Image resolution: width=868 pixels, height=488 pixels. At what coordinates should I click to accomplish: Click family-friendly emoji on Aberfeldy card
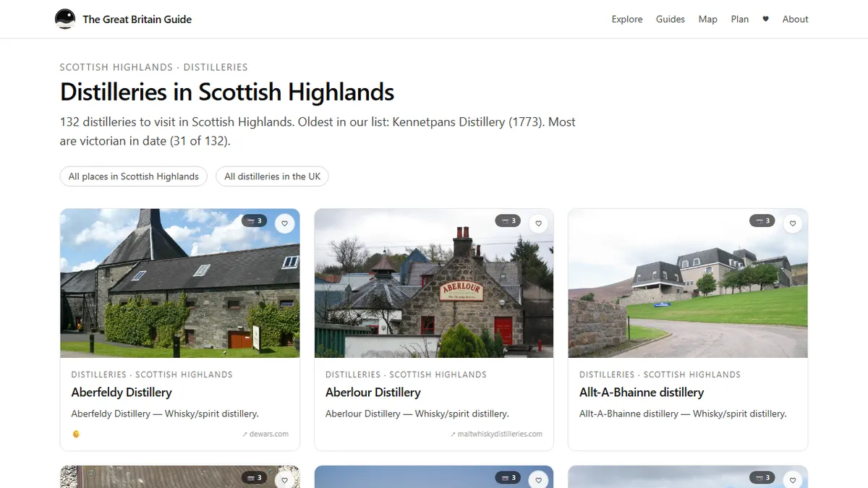(76, 434)
